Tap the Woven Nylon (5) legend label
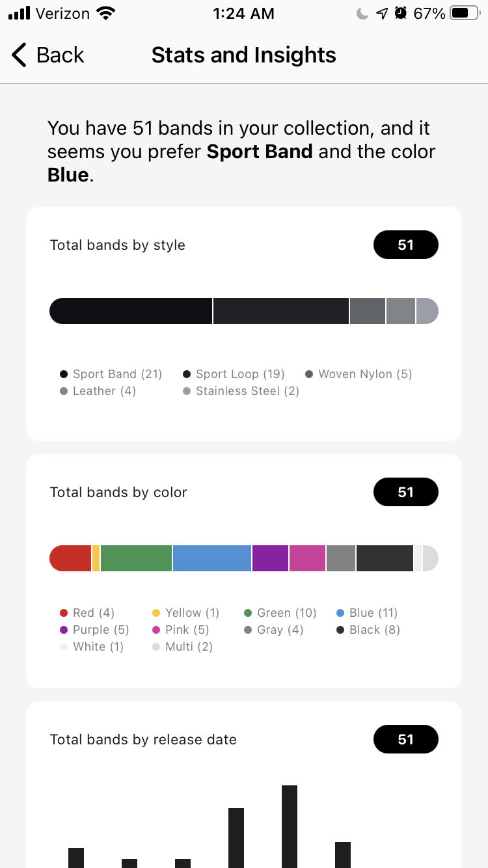This screenshot has width=488, height=868. pyautogui.click(x=364, y=374)
